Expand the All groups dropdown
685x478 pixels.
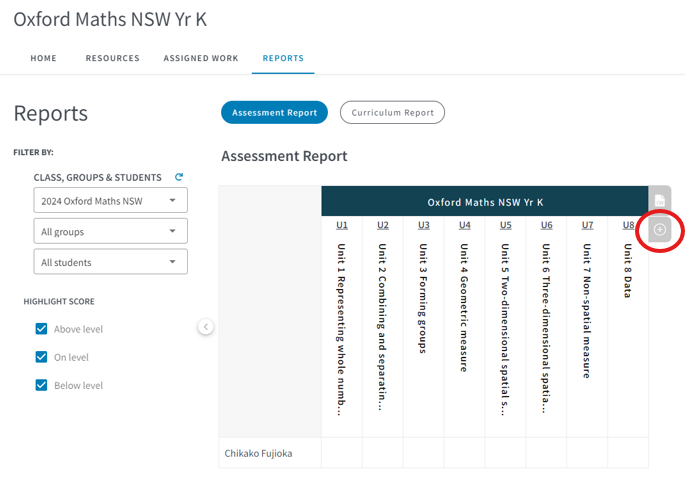coord(111,231)
